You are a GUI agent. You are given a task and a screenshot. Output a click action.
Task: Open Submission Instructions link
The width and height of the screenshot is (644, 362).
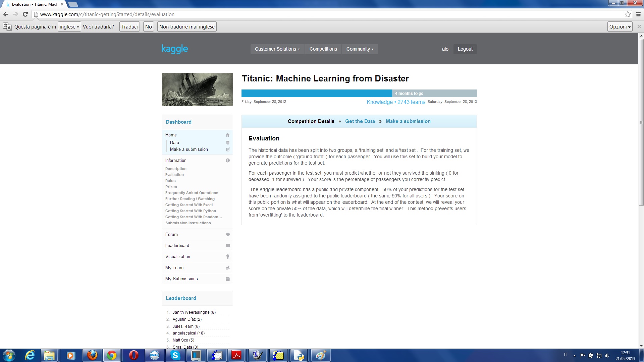coord(188,223)
